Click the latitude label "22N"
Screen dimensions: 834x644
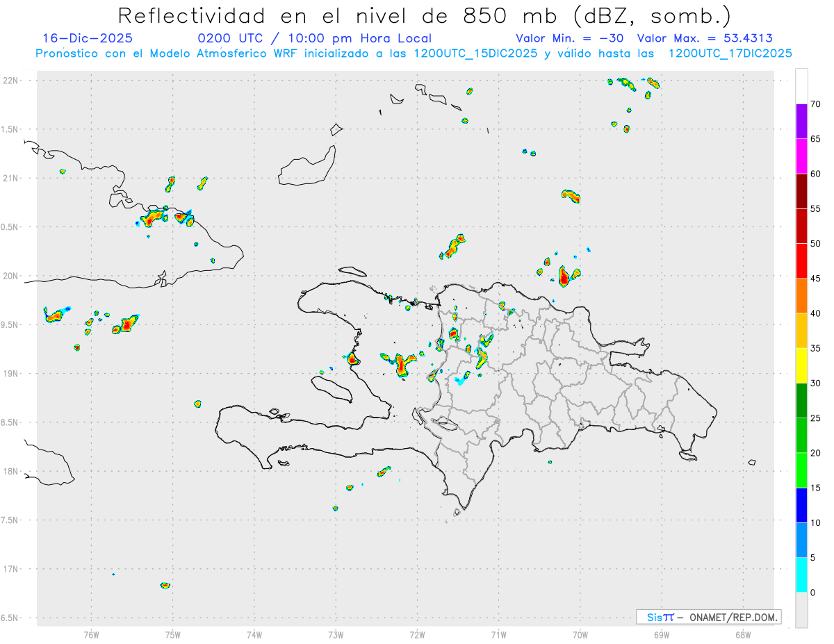click(11, 81)
